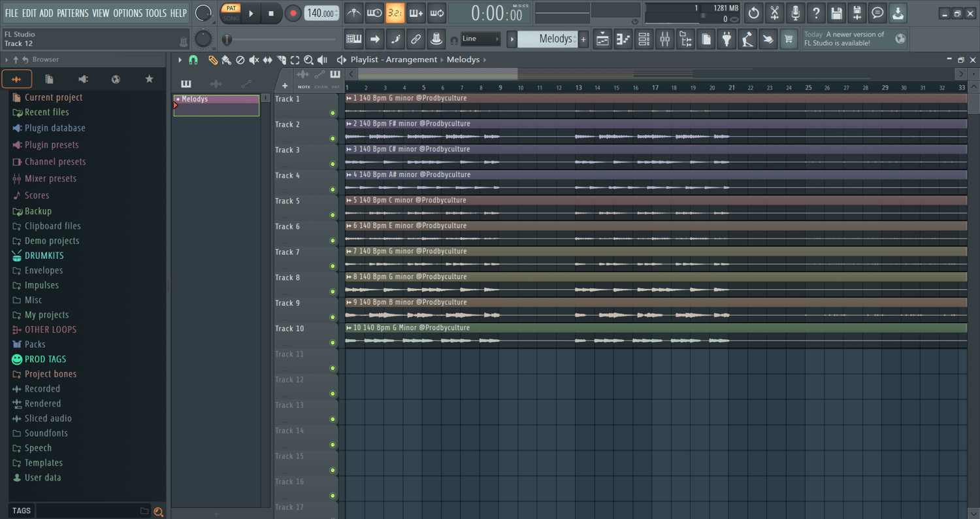The image size is (980, 519).
Task: Switch to browser favorites star tab
Action: point(149,79)
